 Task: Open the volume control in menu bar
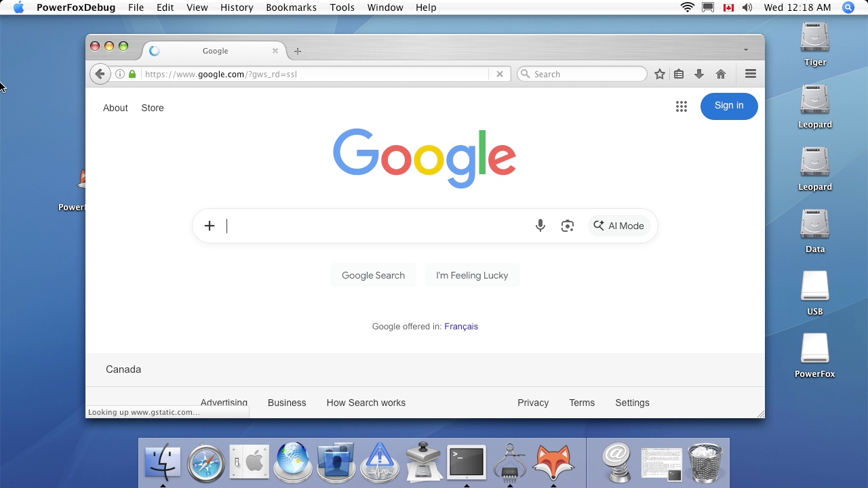(x=747, y=7)
